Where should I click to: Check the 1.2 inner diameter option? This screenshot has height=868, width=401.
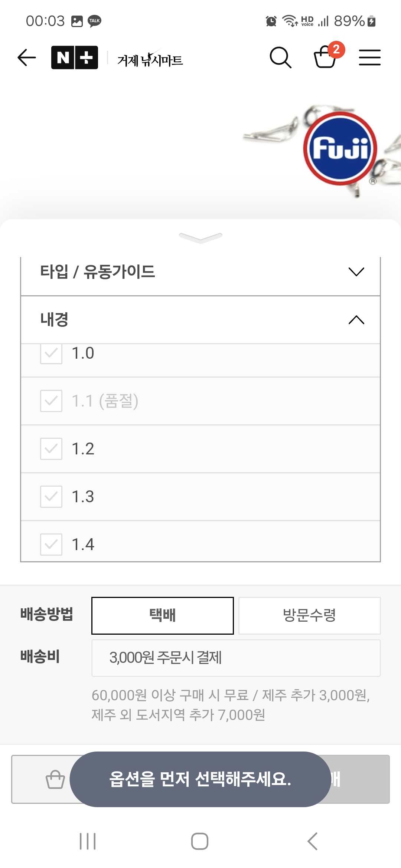pyautogui.click(x=51, y=449)
